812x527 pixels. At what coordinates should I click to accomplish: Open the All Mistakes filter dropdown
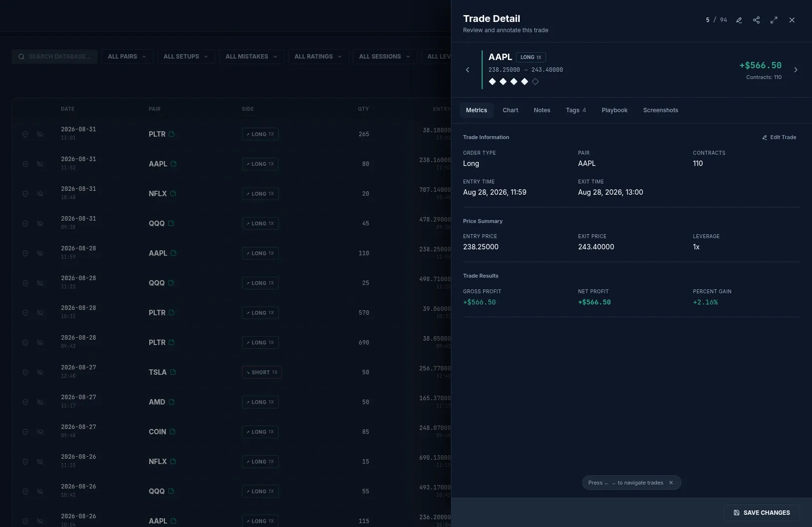(x=252, y=57)
